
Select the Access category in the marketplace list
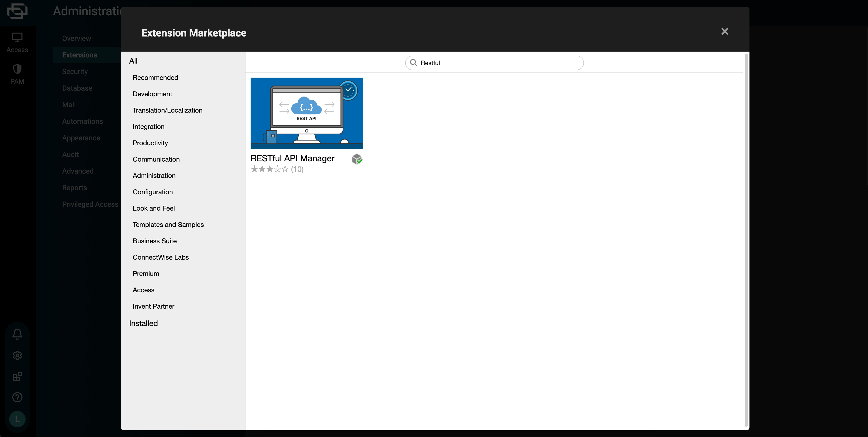[144, 290]
